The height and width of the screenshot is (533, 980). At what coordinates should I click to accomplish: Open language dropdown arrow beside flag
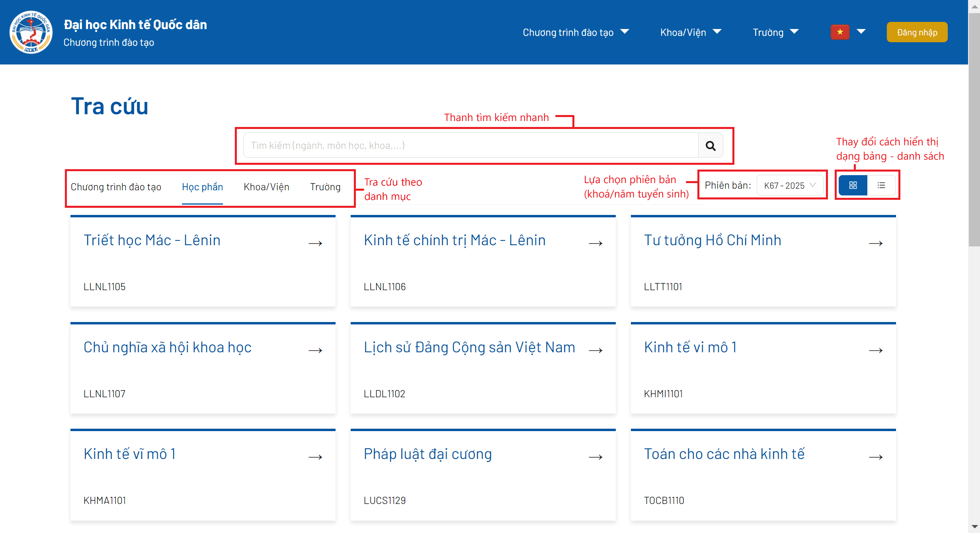pyautogui.click(x=861, y=32)
